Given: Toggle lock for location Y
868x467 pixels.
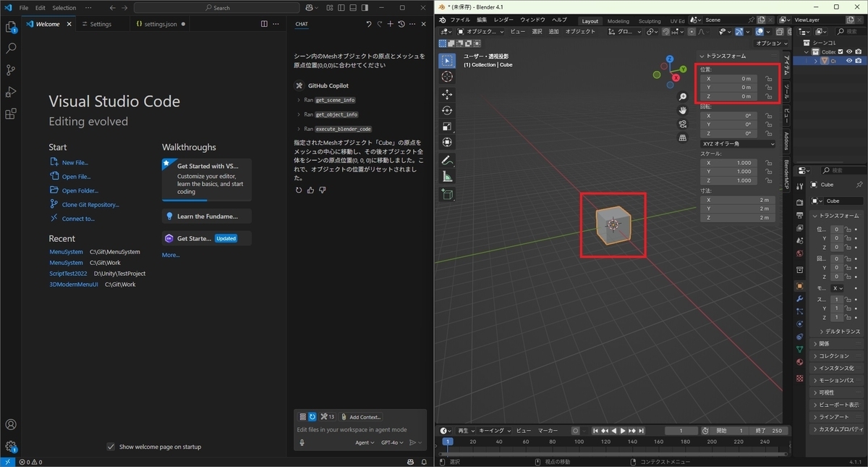Looking at the screenshot, I should pos(768,87).
